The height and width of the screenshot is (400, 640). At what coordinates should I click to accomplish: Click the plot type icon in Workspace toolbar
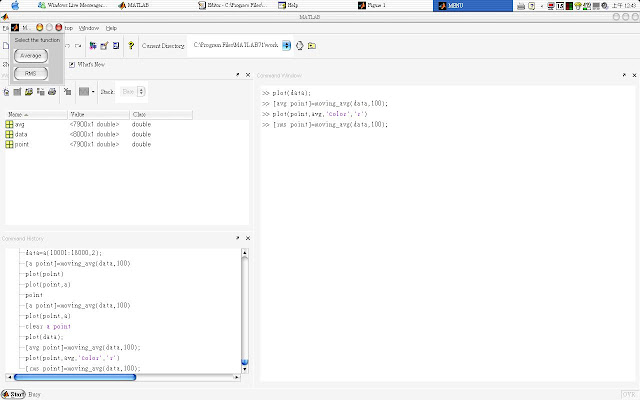84,92
